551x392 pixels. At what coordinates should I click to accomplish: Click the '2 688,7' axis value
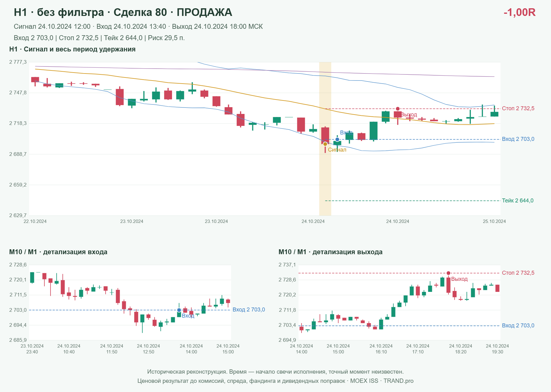(18, 154)
